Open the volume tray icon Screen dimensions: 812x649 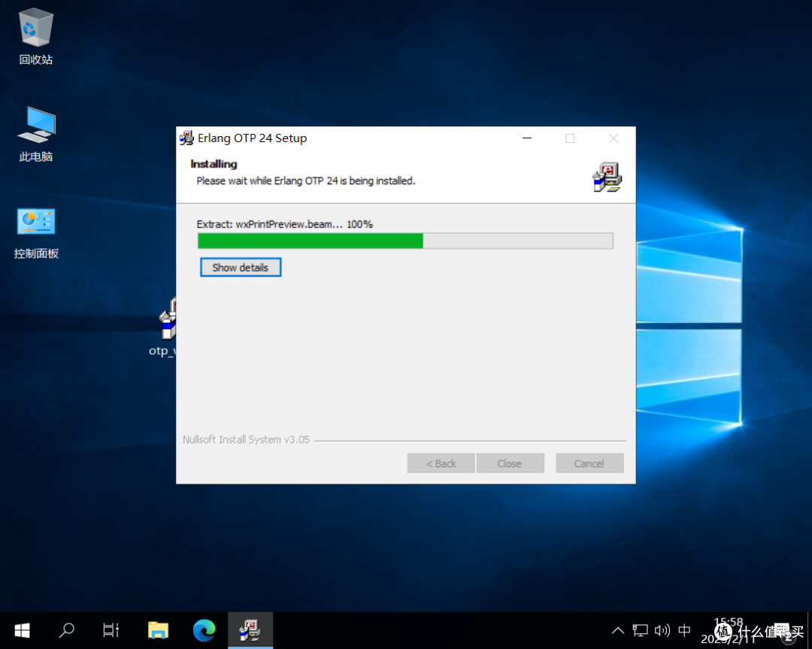662,630
